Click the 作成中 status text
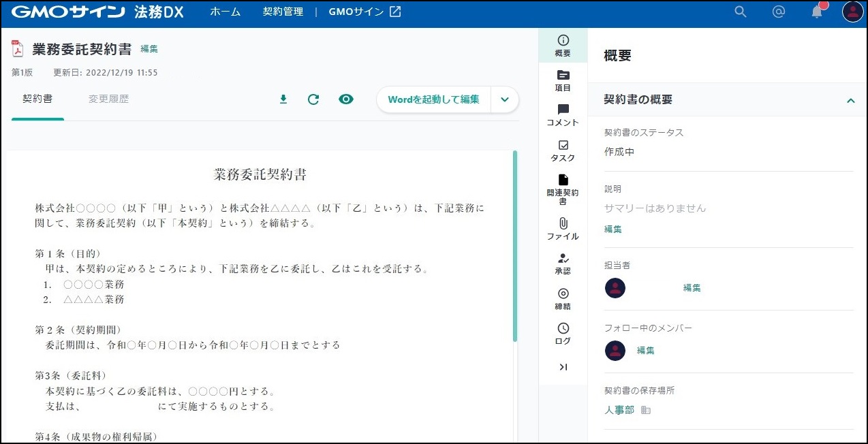The image size is (868, 444). [619, 152]
